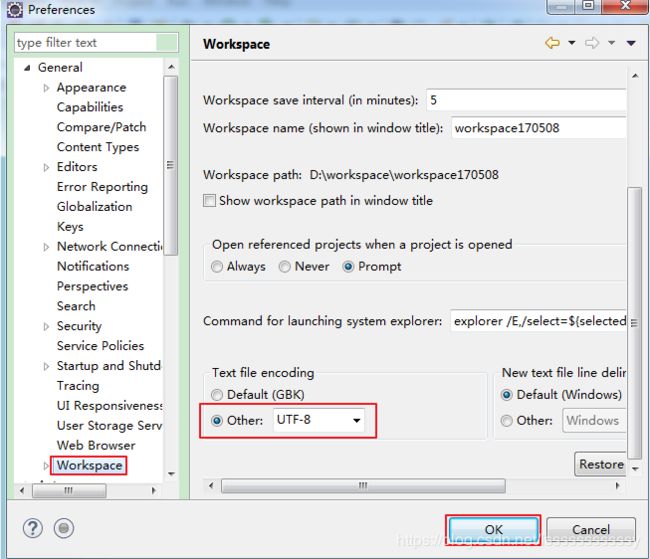650x559 pixels.
Task: Select Search in the tree
Action: [x=76, y=306]
